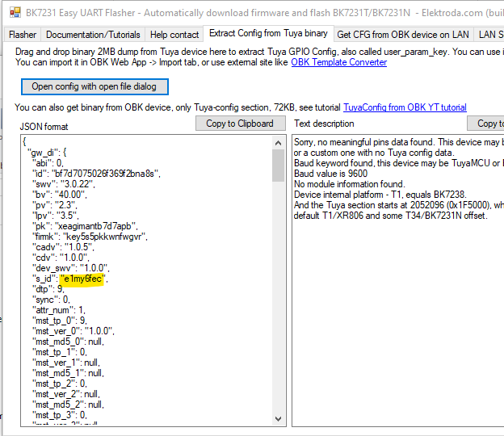
Task: Open the OBK Template Converter link
Action: pyautogui.click(x=338, y=62)
